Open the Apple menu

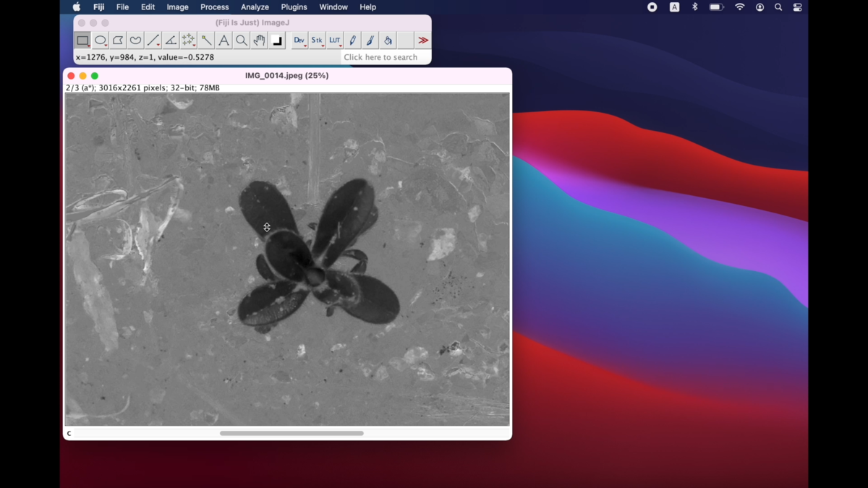(x=77, y=7)
